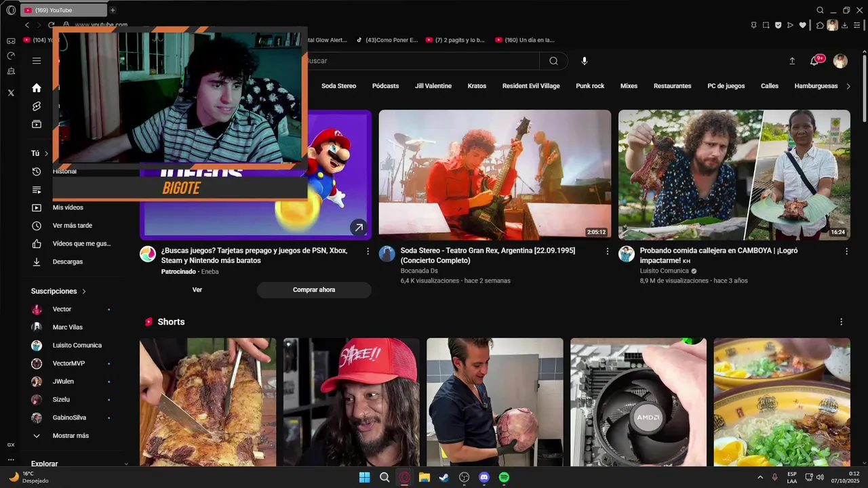Show hidden system tray icons chevron

coord(759,477)
